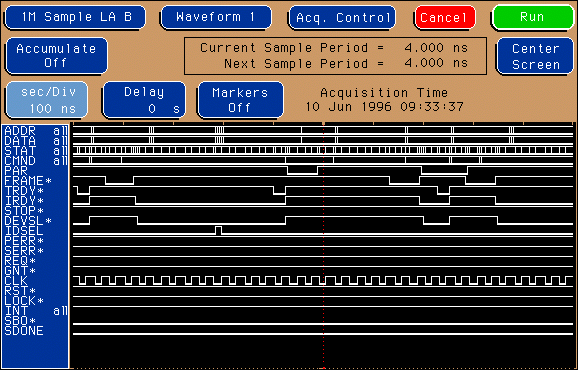This screenshot has width=578, height=370.
Task: Select the CMND all signal label
Action: (36, 161)
